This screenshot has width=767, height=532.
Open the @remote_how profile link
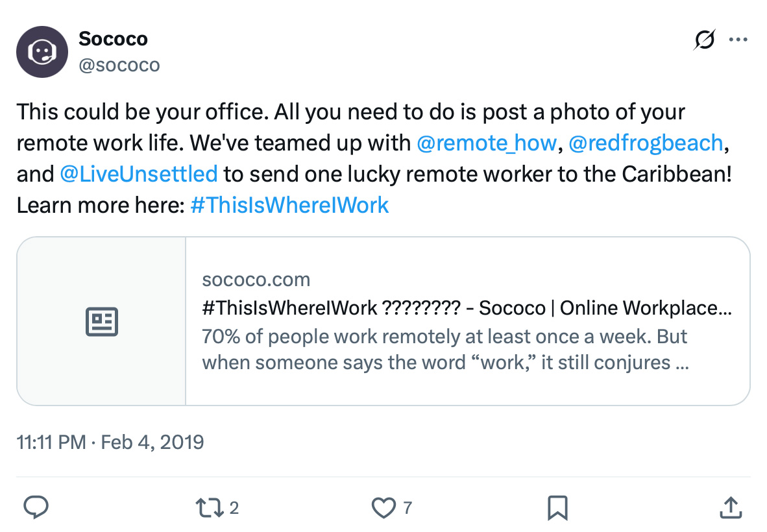coord(487,143)
